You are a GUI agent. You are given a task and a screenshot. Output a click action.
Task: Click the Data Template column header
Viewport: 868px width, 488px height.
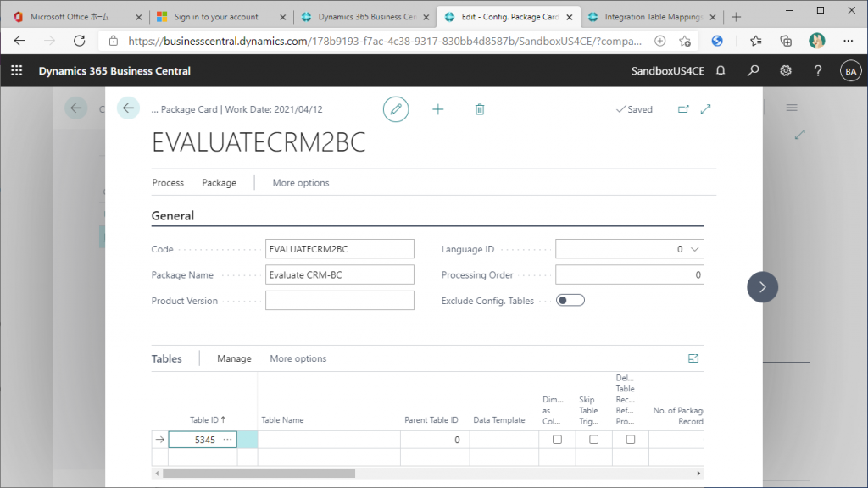click(498, 420)
